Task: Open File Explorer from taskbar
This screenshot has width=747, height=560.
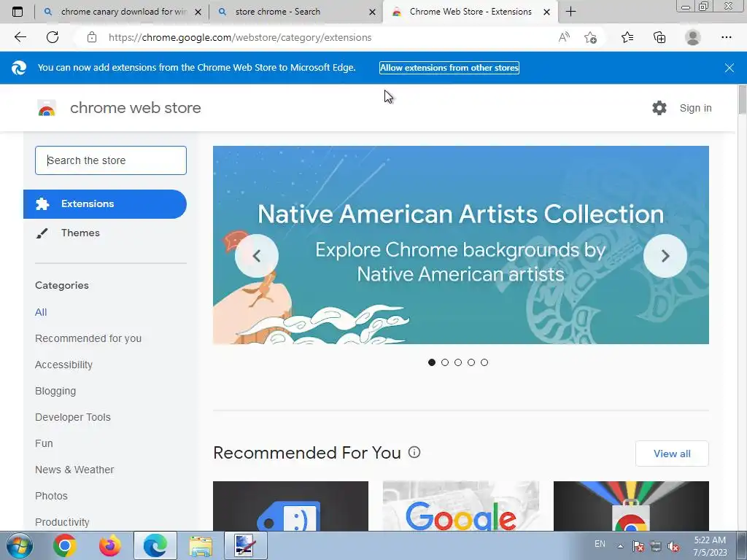Action: click(201, 545)
